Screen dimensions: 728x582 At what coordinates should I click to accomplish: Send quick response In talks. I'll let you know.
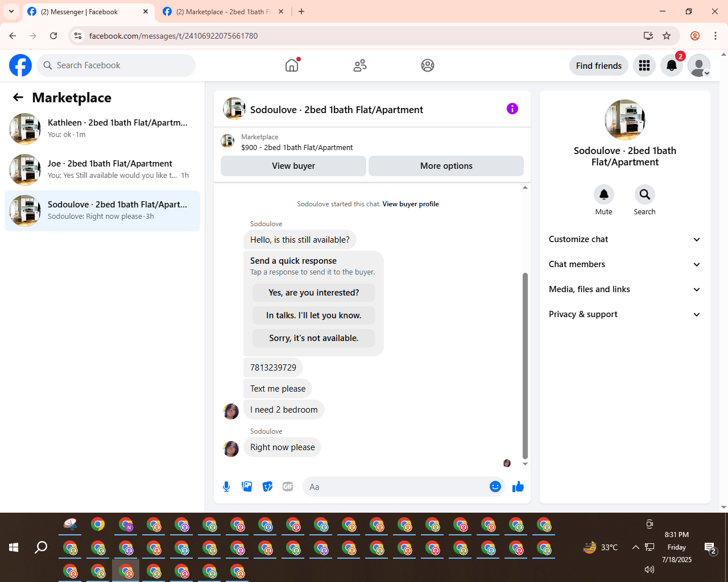[314, 315]
